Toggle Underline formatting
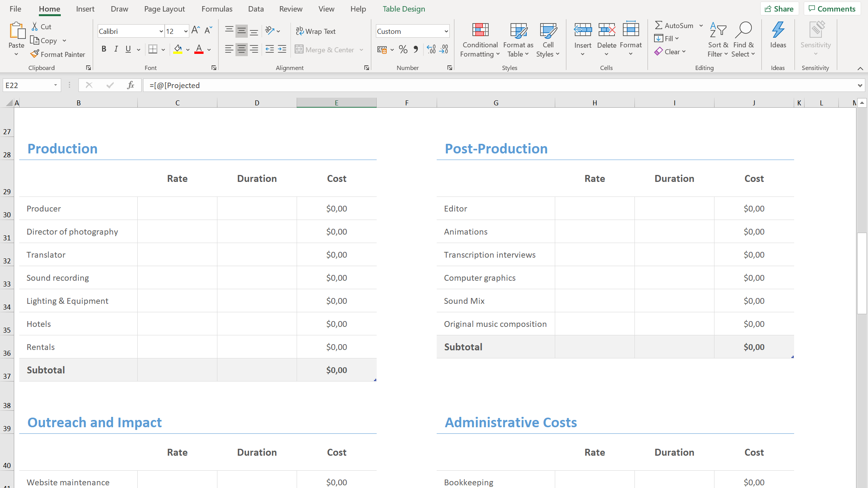 click(128, 49)
